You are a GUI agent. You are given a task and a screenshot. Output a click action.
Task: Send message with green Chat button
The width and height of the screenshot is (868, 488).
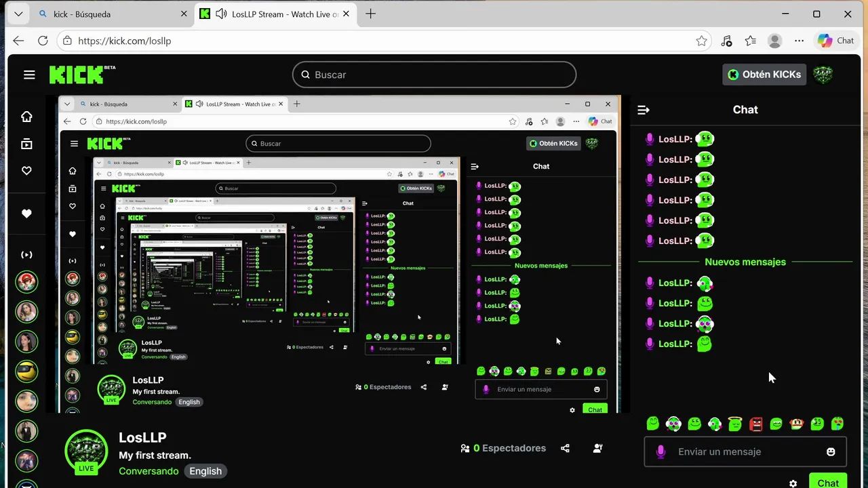[x=828, y=481]
